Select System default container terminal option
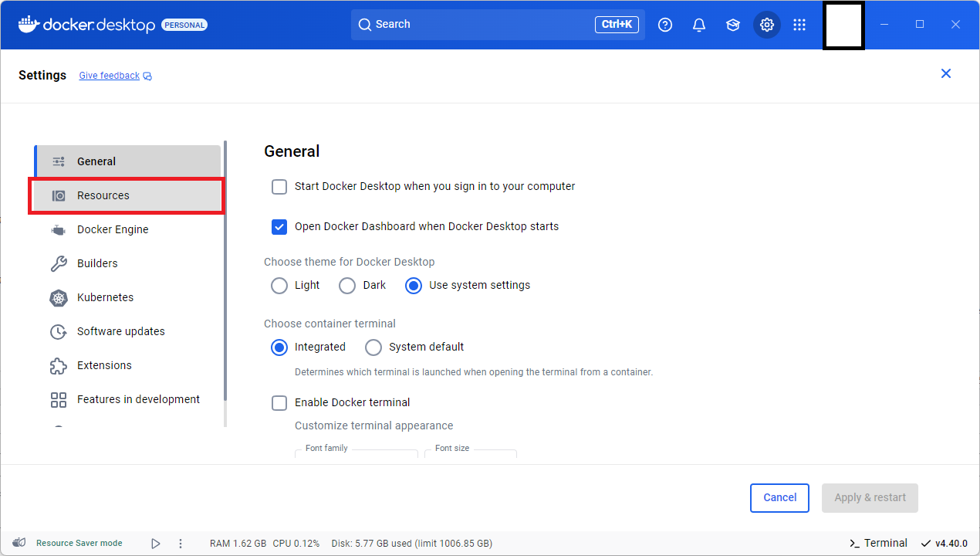Screen dimensions: 980x556 (373, 347)
